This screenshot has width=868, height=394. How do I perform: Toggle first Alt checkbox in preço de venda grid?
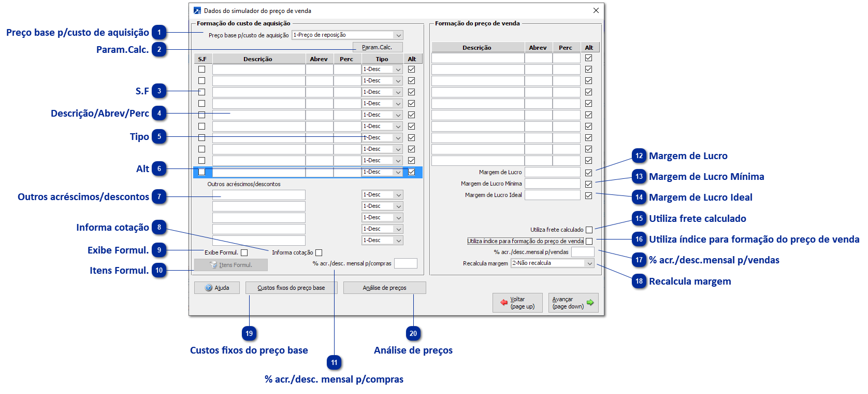coord(588,58)
